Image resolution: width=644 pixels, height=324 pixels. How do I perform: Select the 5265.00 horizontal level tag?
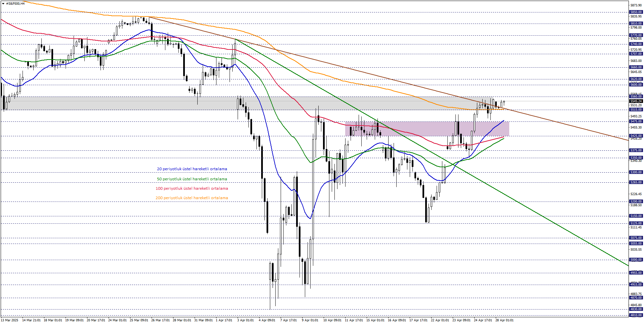point(636,182)
